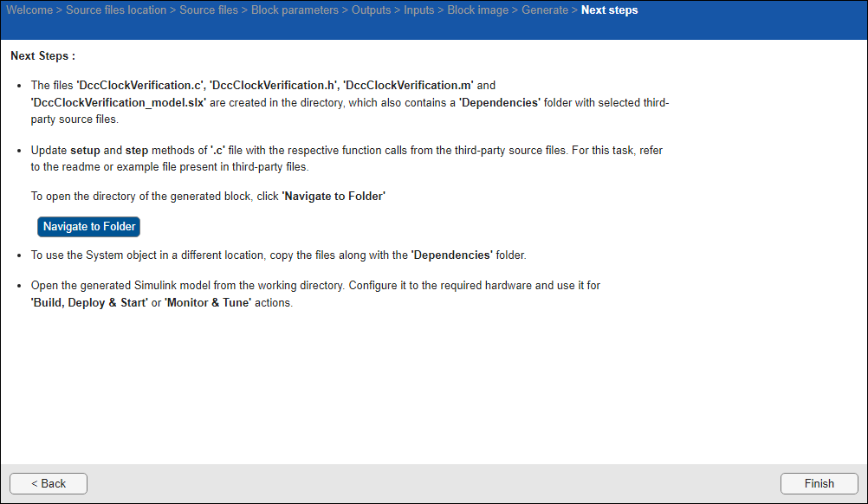Click the bold word 'setup'
The image size is (868, 504).
pos(85,151)
